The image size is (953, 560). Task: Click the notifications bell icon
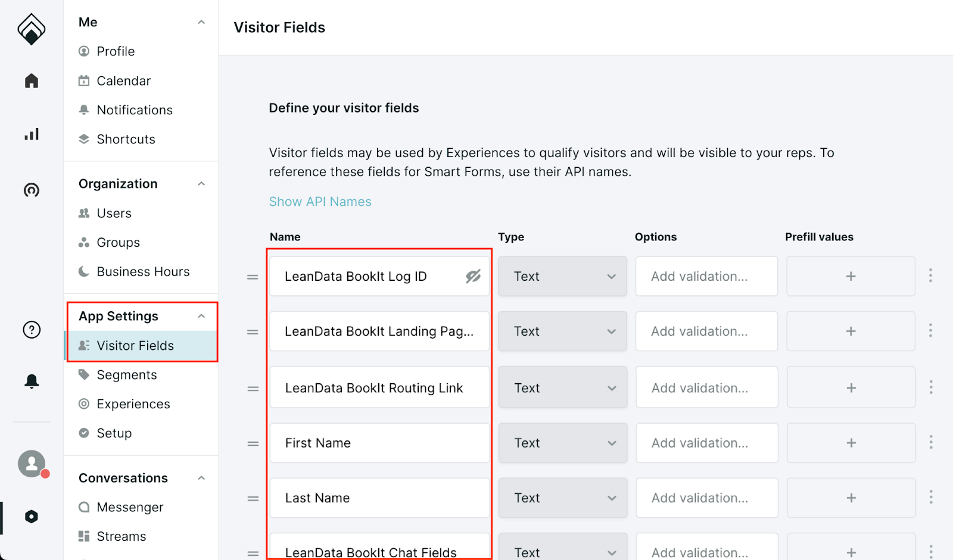pos(31,380)
